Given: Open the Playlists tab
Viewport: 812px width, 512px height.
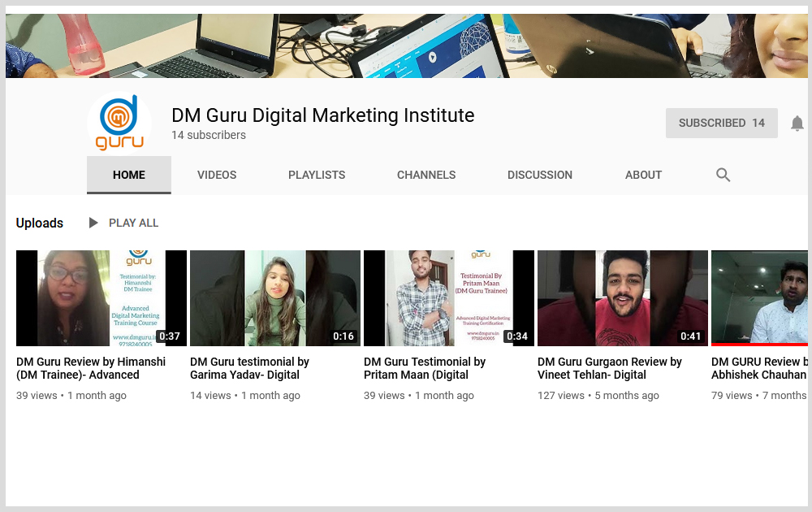Looking at the screenshot, I should coord(317,176).
